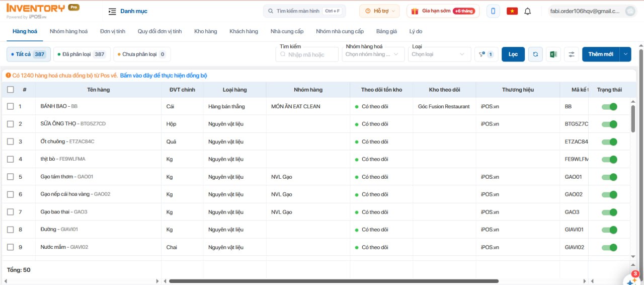Click the Inventory Pro logo
This screenshot has height=285, width=644.
pyautogui.click(x=42, y=11)
